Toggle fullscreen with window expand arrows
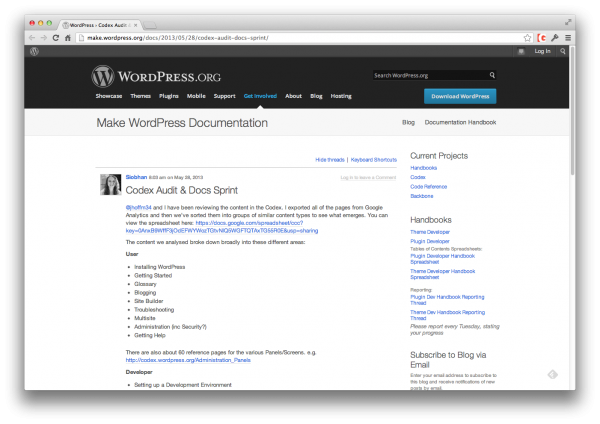This screenshot has height=424, width=600. [568, 23]
